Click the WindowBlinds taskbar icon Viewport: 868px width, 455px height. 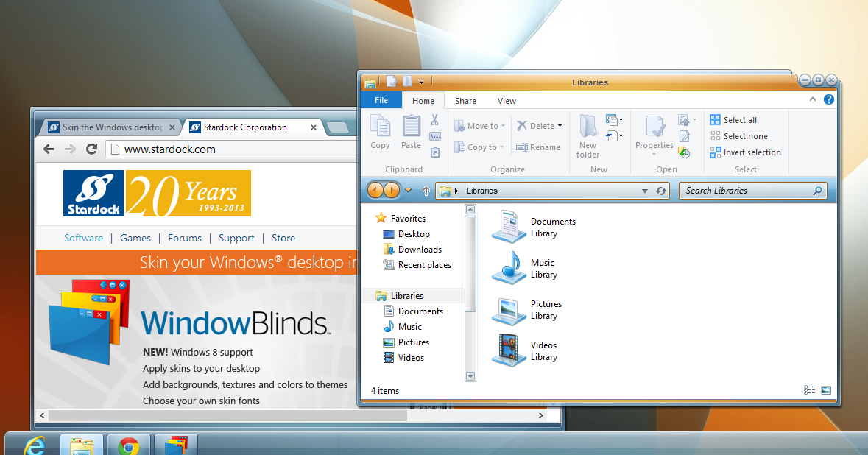click(176, 446)
